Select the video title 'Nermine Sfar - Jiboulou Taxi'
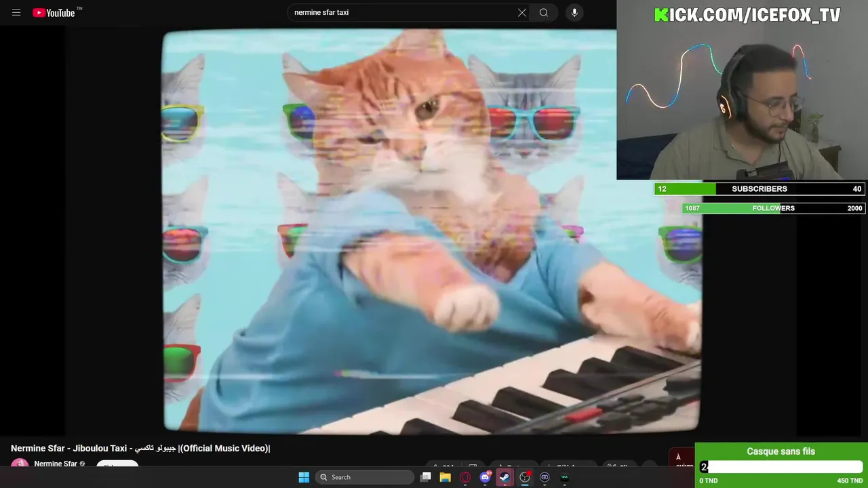 click(68, 448)
